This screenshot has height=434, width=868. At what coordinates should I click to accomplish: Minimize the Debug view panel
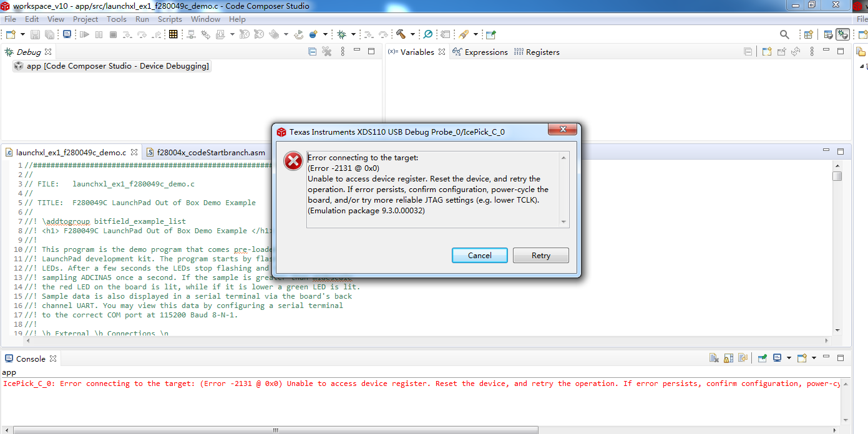(357, 51)
